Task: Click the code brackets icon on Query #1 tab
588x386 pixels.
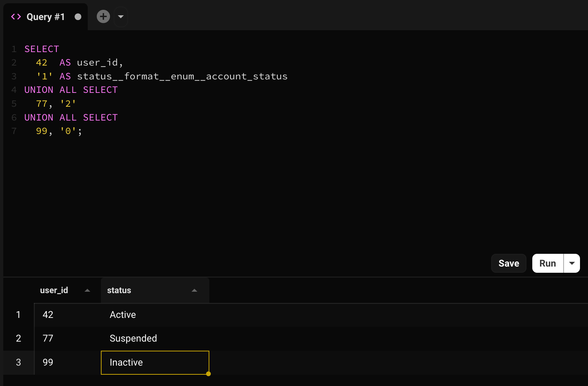Action: tap(16, 17)
